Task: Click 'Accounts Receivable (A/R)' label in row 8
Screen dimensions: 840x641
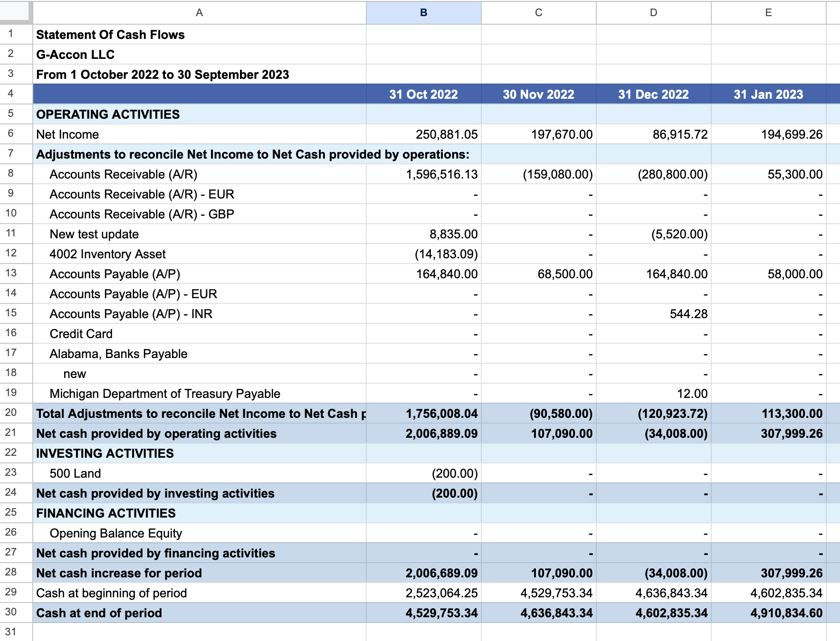Action: 124,174
